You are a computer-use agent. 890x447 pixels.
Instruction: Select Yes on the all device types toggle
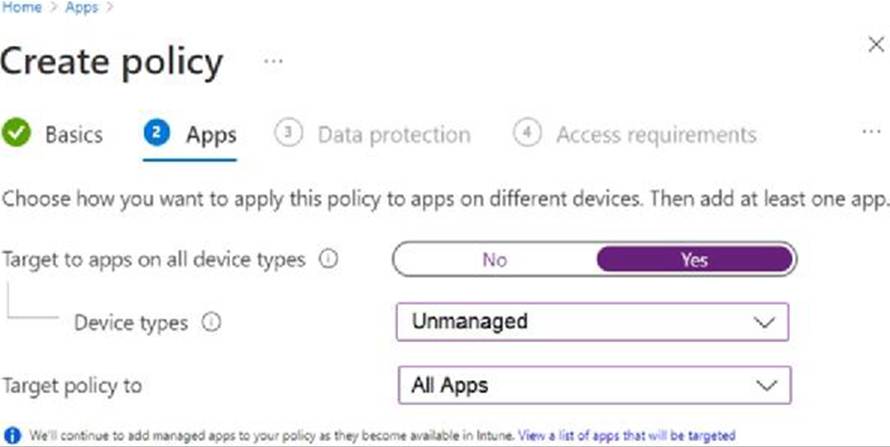(695, 259)
